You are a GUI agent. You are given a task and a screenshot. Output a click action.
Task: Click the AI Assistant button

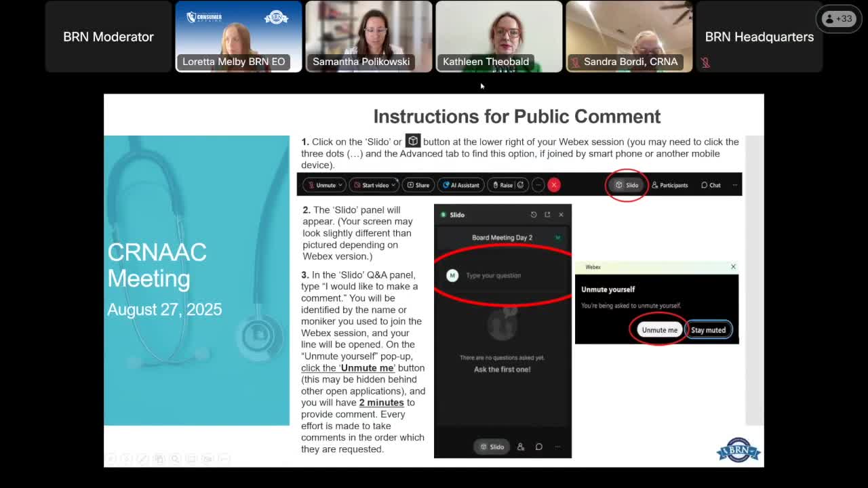coord(461,185)
